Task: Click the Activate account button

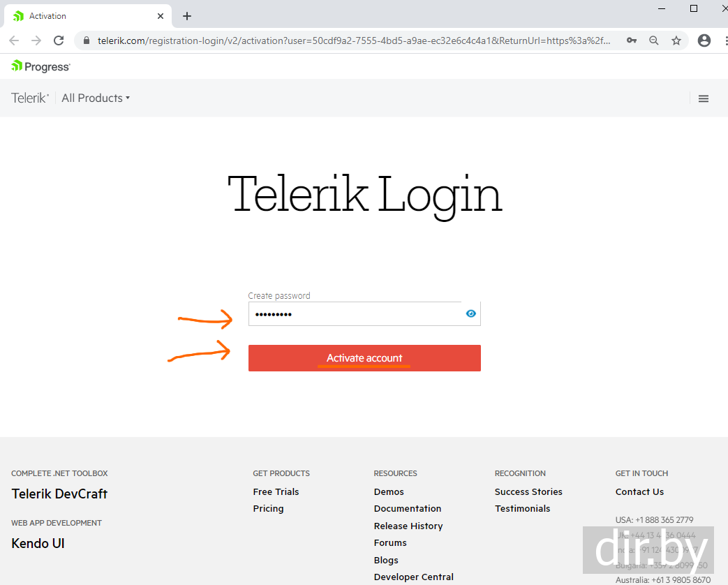Action: [x=364, y=358]
